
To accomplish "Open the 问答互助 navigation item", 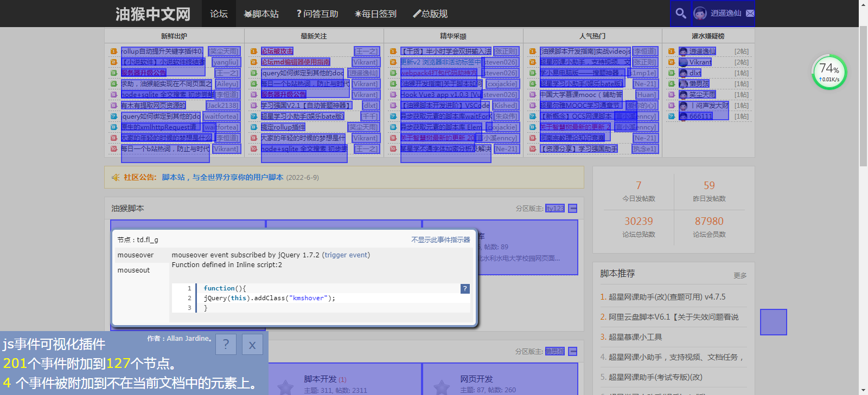I will (x=317, y=14).
